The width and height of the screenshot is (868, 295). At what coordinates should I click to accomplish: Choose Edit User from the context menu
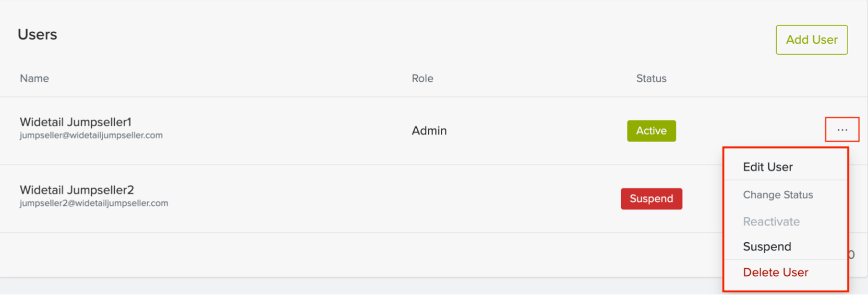pyautogui.click(x=768, y=167)
